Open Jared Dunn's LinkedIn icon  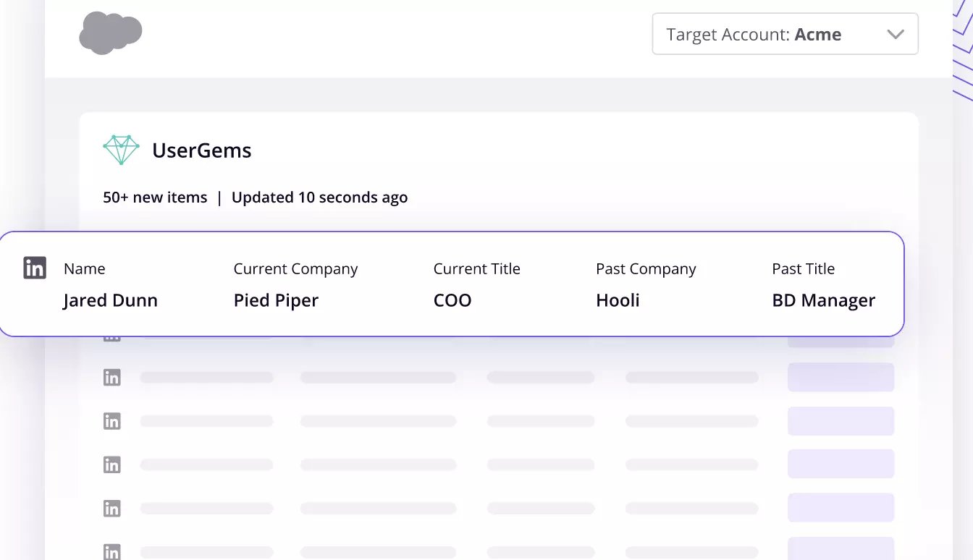click(35, 268)
